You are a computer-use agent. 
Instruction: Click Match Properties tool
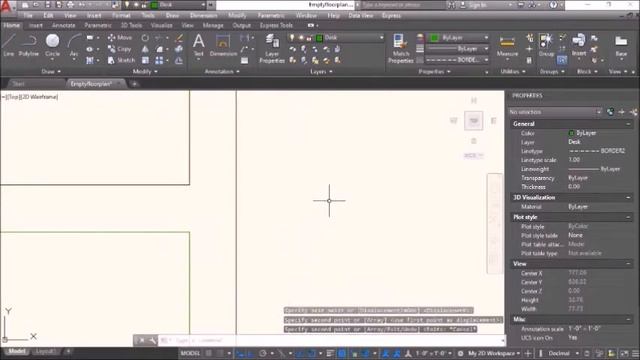(x=400, y=48)
